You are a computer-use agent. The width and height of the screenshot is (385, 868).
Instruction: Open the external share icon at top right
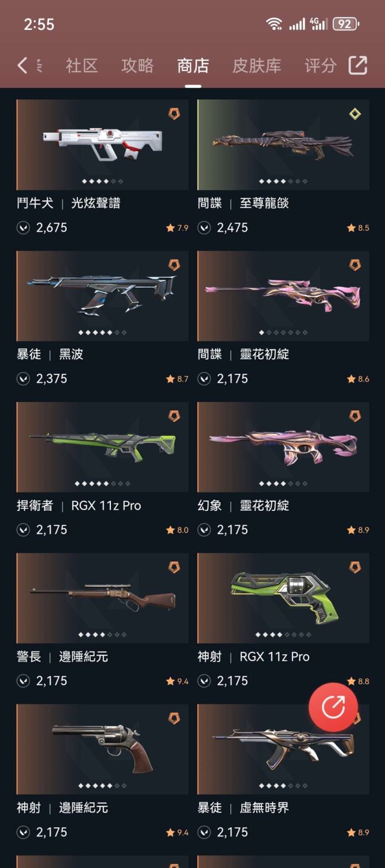click(357, 65)
